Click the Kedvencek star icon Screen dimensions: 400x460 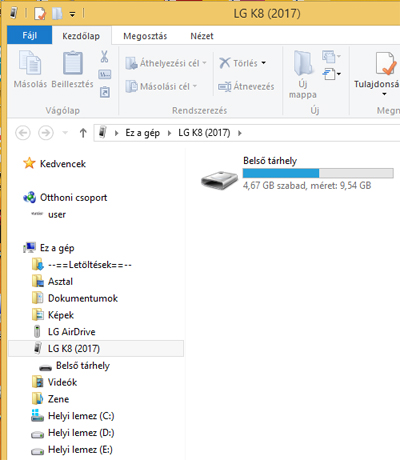pyautogui.click(x=29, y=163)
